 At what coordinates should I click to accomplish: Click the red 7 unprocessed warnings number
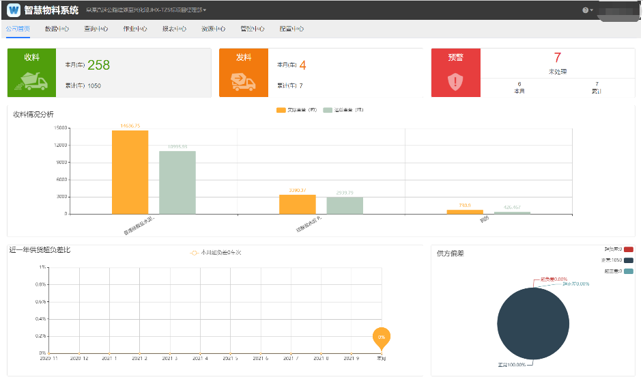(x=557, y=57)
